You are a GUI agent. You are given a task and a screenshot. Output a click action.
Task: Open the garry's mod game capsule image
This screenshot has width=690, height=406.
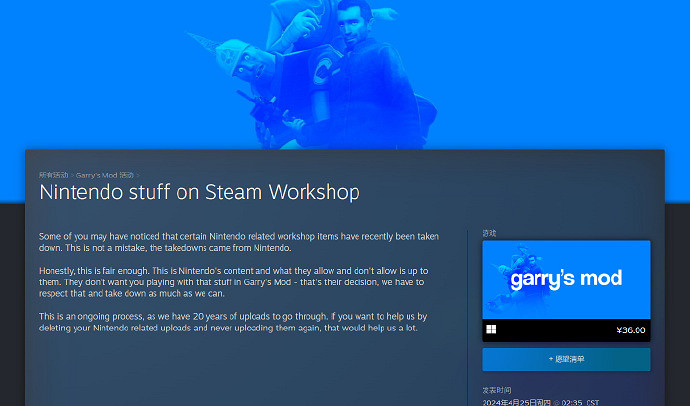click(x=566, y=279)
